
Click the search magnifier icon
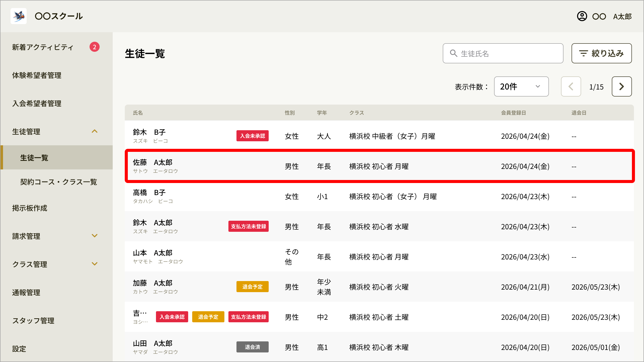tap(454, 53)
